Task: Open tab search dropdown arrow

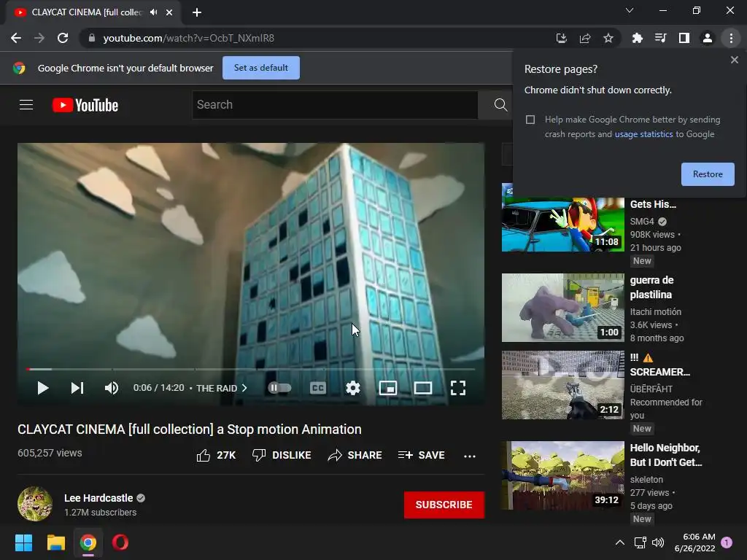Action: coord(630,10)
